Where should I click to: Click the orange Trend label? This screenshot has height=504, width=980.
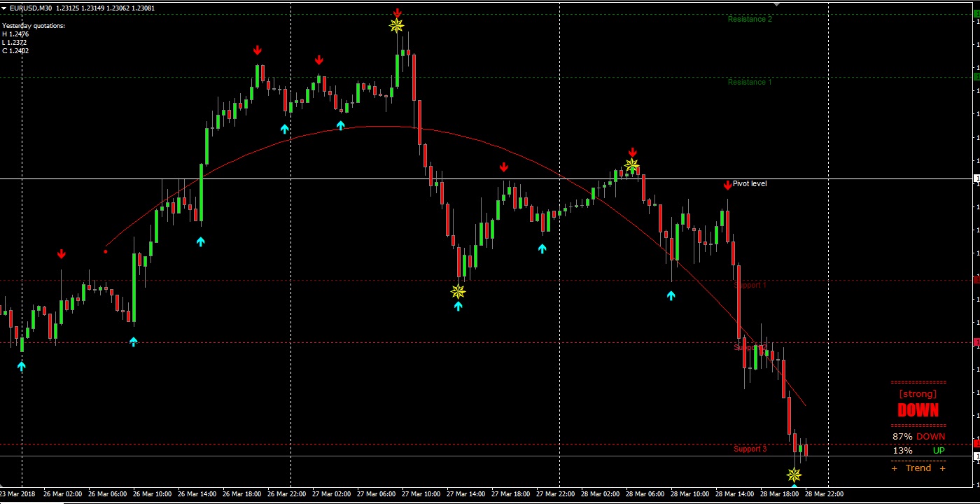click(918, 468)
